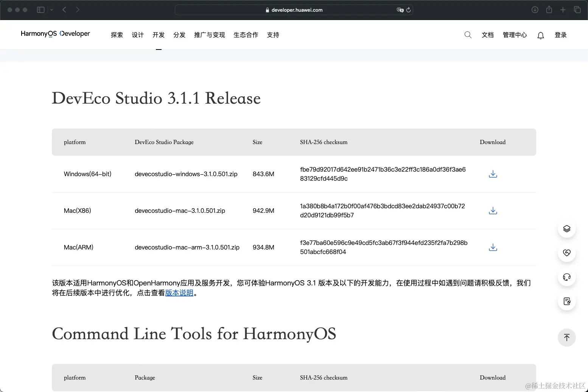Viewport: 588px width, 392px height.
Task: Click the 843.6M size value
Action: (x=263, y=174)
